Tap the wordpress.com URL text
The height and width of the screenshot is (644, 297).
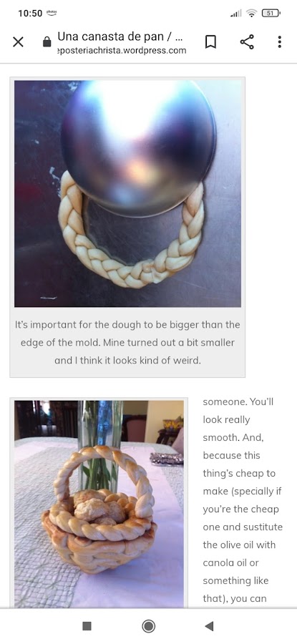point(122,51)
